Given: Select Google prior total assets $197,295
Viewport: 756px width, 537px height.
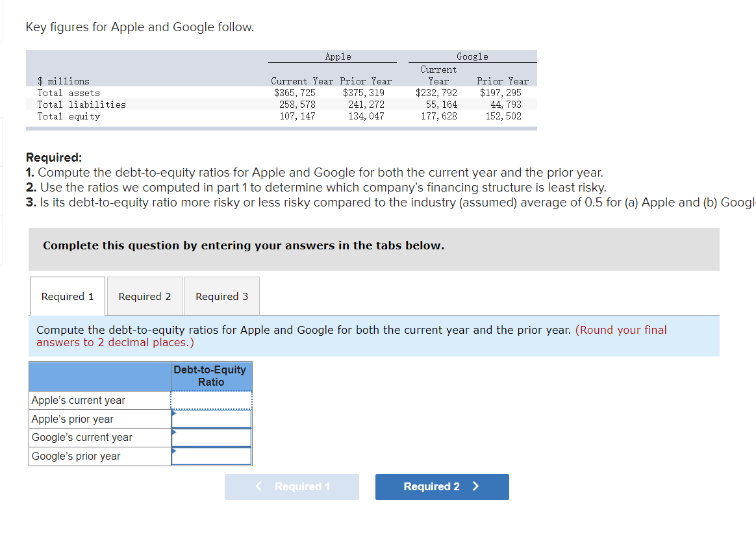Looking at the screenshot, I should click(x=501, y=93).
